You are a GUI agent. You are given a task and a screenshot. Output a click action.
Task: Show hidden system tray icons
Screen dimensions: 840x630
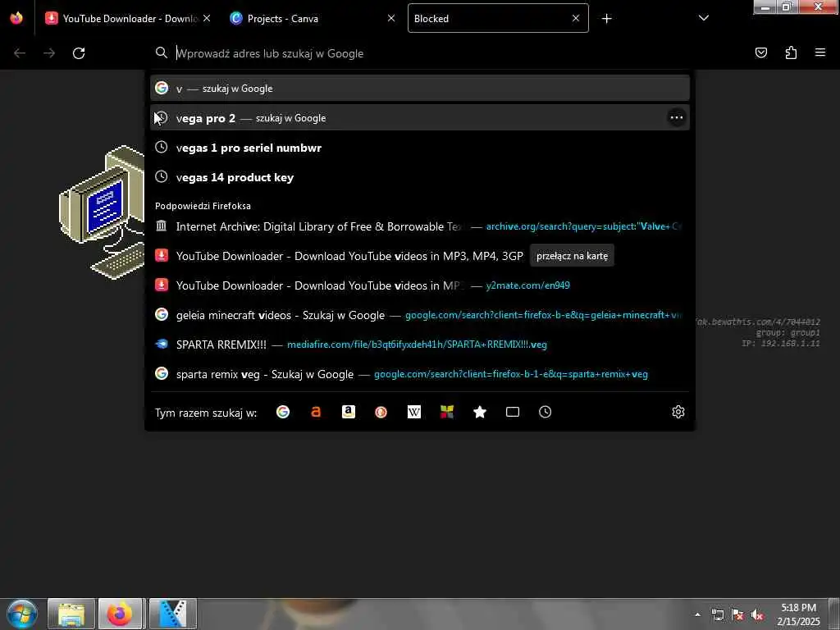(x=697, y=614)
